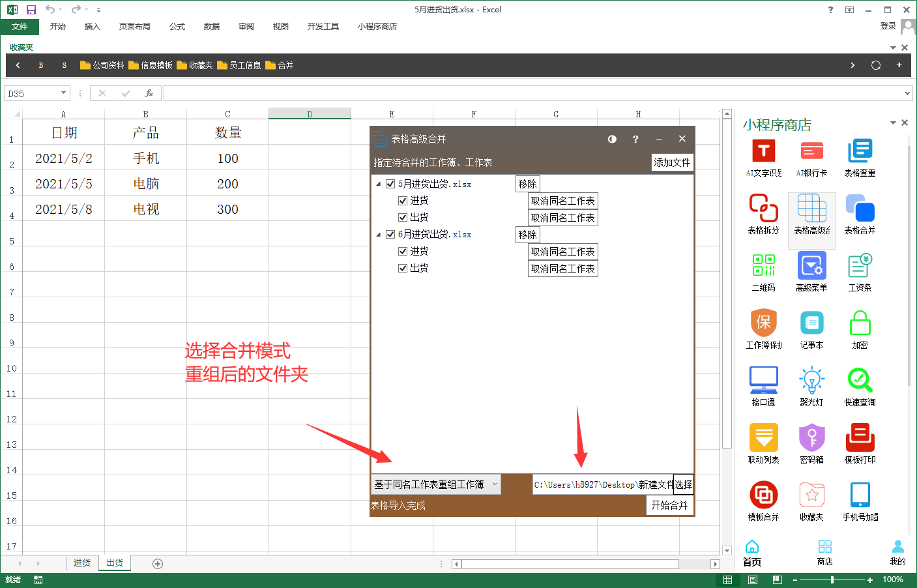The height and width of the screenshot is (588, 917).
Task: Click the Save icon in the title bar
Action: (x=31, y=10)
